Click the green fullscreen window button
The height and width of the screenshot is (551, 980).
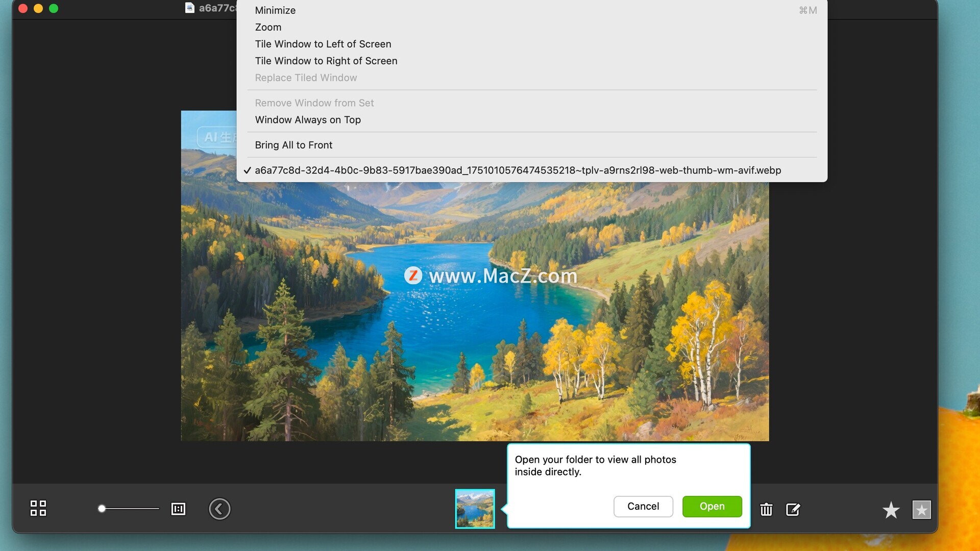pyautogui.click(x=54, y=8)
